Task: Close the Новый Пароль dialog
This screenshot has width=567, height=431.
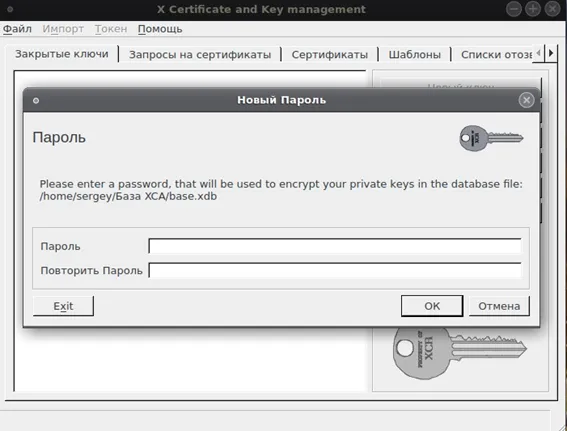Action: (526, 100)
